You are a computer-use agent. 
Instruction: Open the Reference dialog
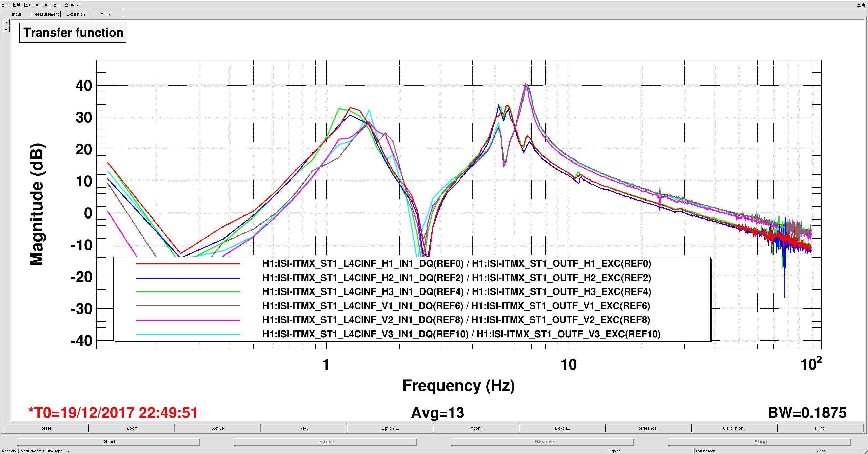click(x=648, y=428)
